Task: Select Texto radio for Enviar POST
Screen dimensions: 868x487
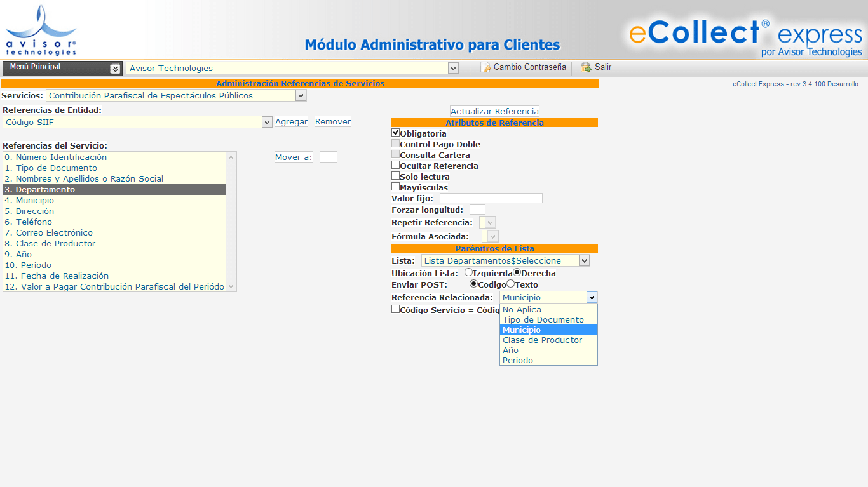Action: (510, 284)
